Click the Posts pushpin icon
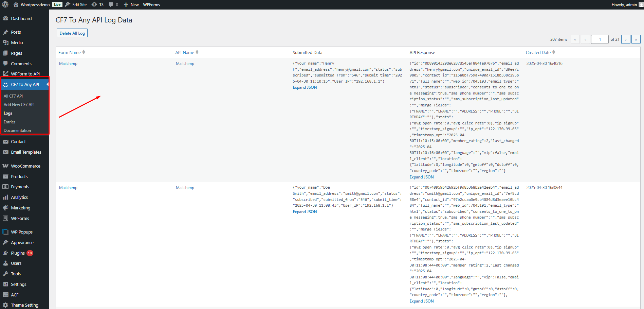The width and height of the screenshot is (644, 309). pyautogui.click(x=5, y=32)
